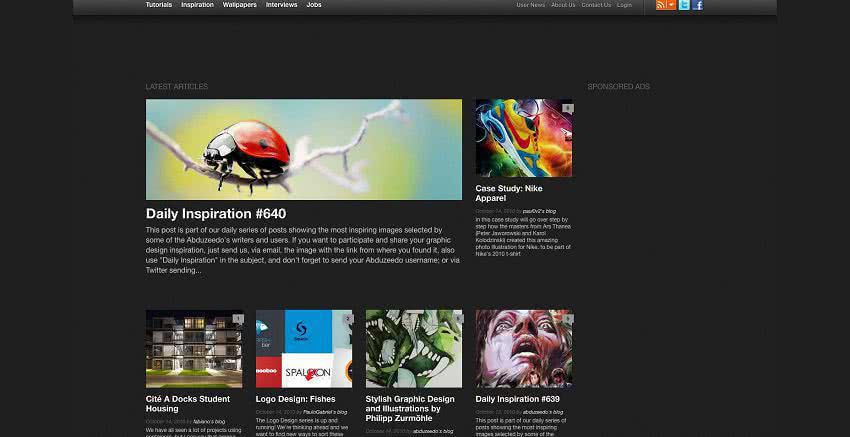Click comment bubble on Daily Inspiration #639 thumbnail
850x437 pixels.
pyautogui.click(x=567, y=319)
